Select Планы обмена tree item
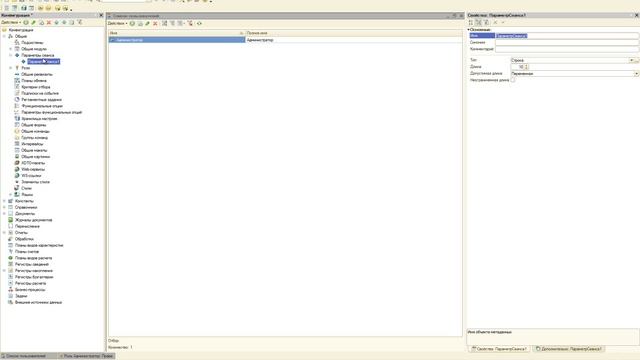The height and width of the screenshot is (360, 640). tap(34, 81)
